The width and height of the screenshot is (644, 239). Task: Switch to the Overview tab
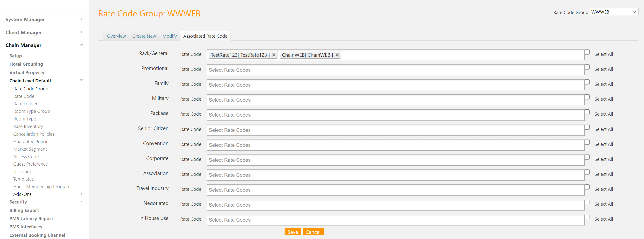point(116,36)
